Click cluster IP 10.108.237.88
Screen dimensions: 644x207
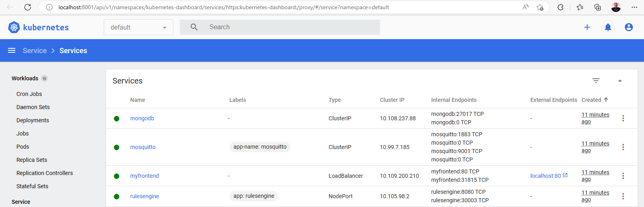398,118
